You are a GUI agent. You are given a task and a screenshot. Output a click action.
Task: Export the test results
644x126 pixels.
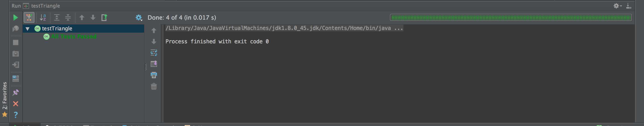tap(104, 17)
